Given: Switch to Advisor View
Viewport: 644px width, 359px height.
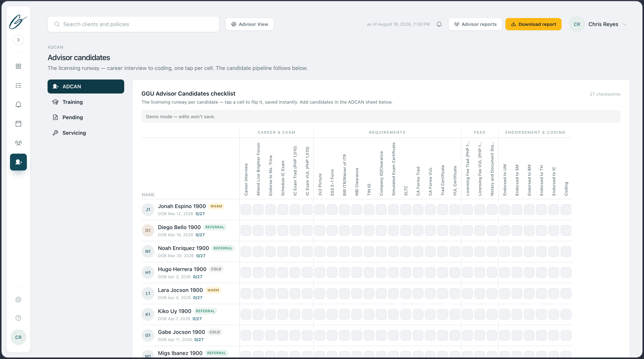Looking at the screenshot, I should point(250,24).
